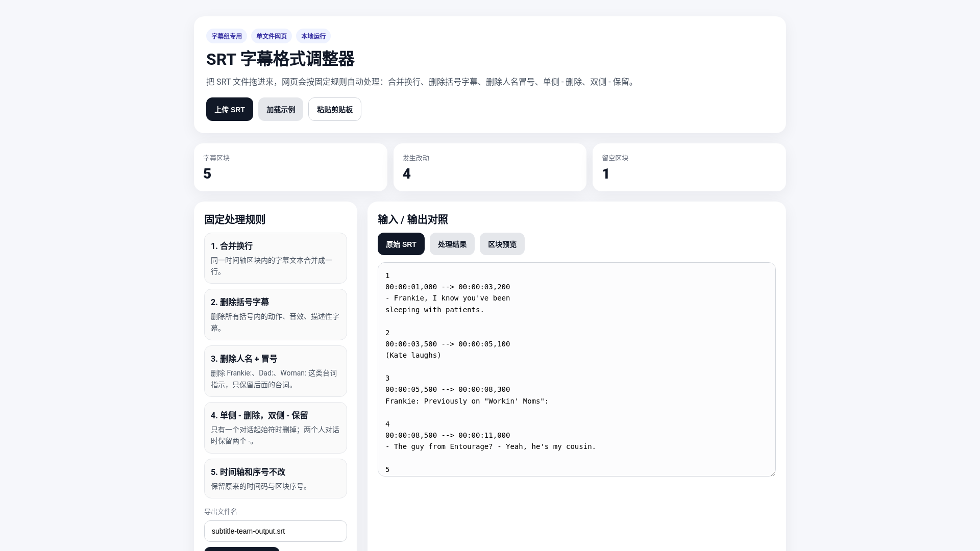
Task: Click the 上传 SRT button
Action: [229, 109]
